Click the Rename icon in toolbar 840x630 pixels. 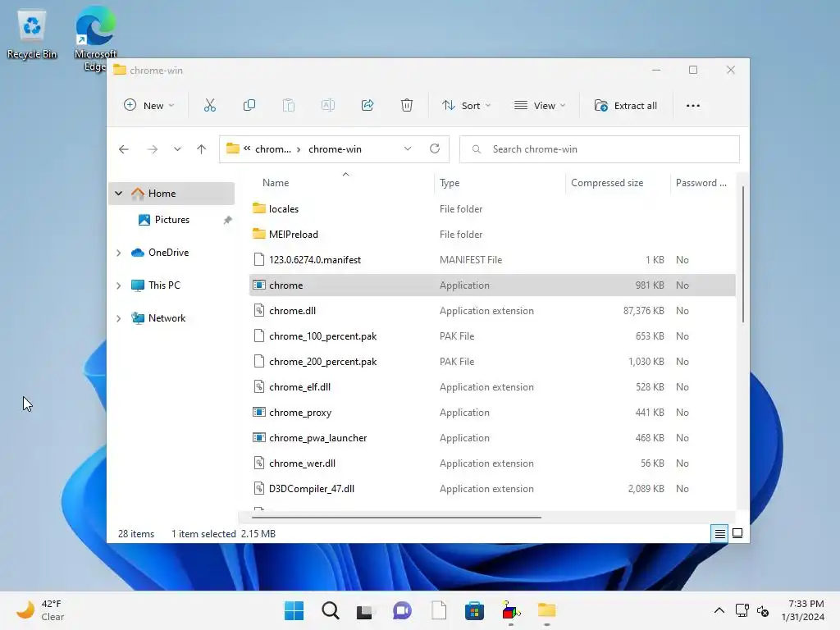pyautogui.click(x=328, y=106)
